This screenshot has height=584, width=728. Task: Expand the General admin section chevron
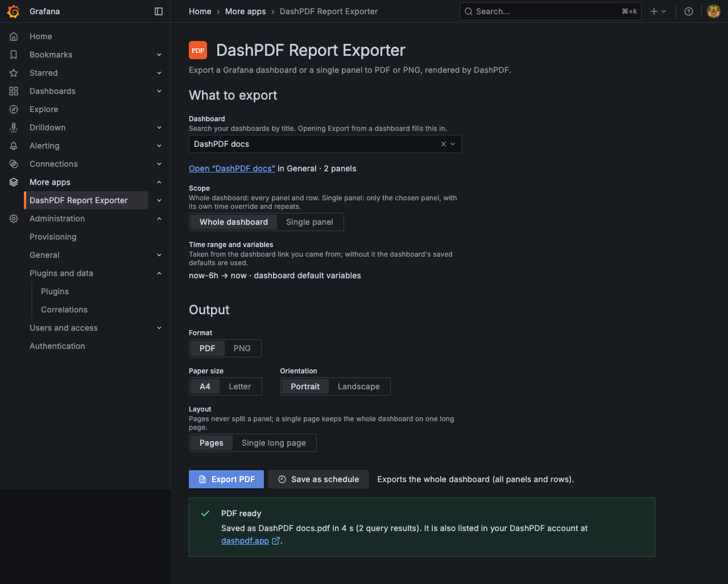(x=159, y=255)
